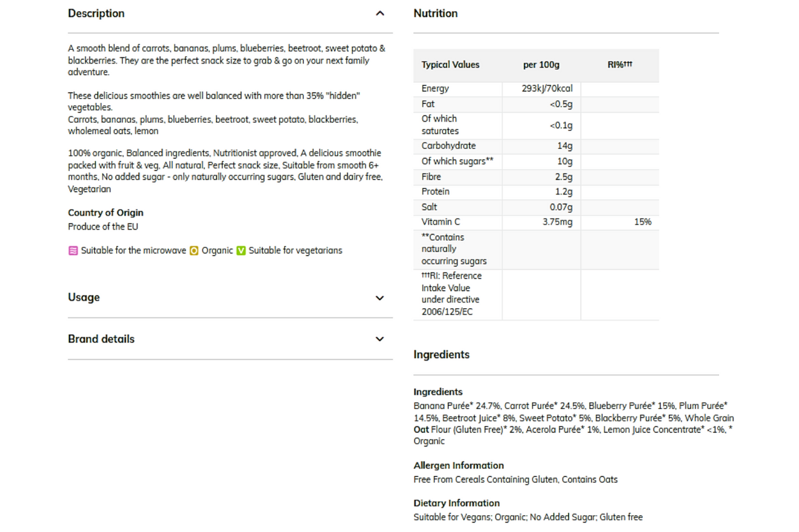Click the Energy value 293kJ/70kcal cell
799x532 pixels.
coord(547,89)
